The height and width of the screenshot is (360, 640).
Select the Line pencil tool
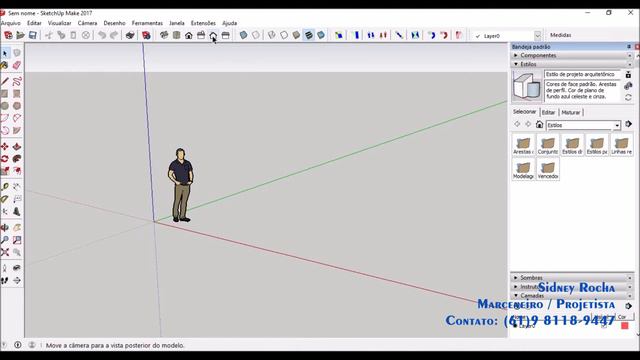coord(5,81)
